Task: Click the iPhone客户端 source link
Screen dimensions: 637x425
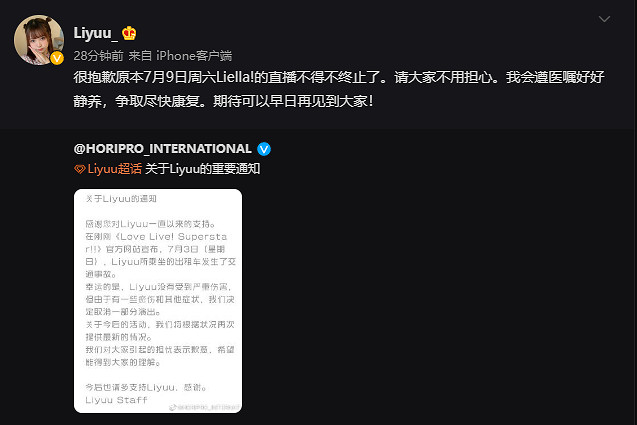Action: [x=194, y=56]
